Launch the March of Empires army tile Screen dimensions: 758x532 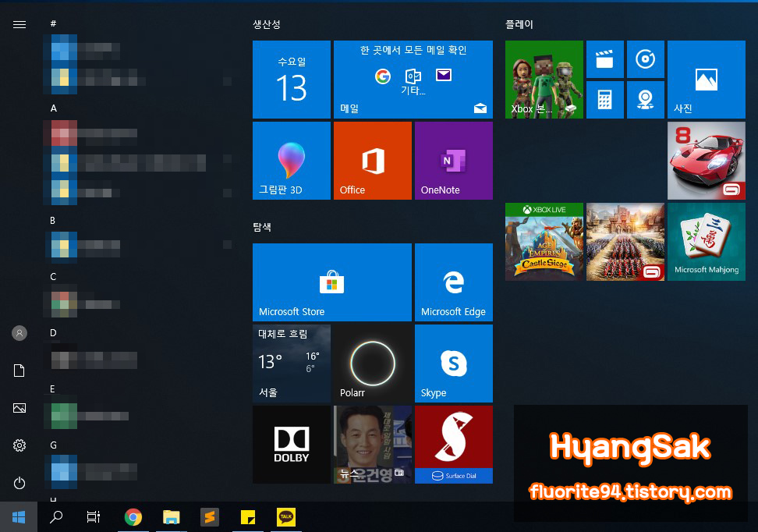pos(625,242)
